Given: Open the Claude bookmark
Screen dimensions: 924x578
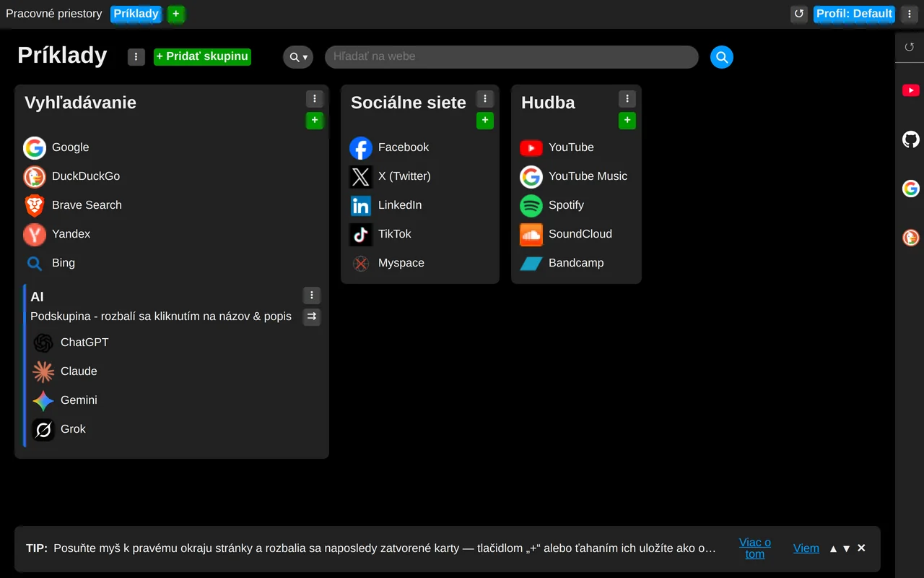Looking at the screenshot, I should click(64, 371).
